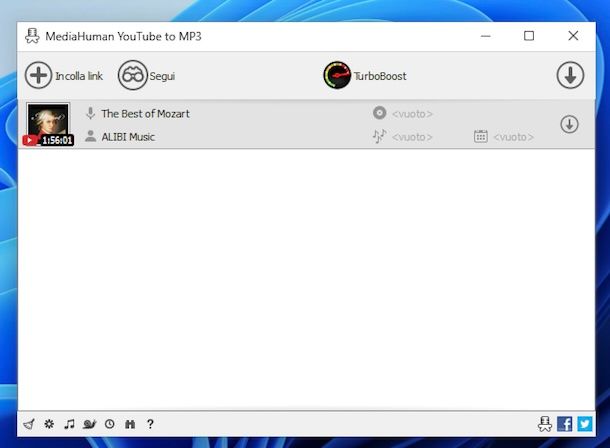The width and height of the screenshot is (610, 448).
Task: Start all downloads with toolbar arrow
Action: [570, 75]
